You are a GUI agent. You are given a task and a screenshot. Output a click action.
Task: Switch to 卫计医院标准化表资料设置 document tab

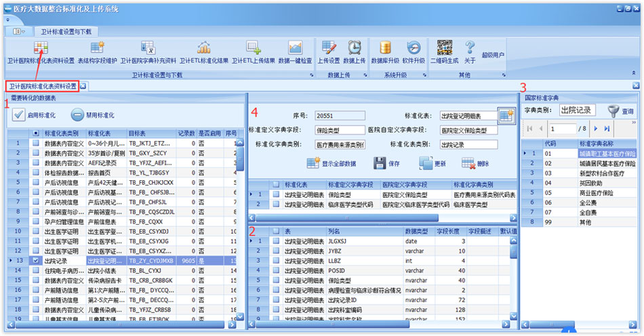[43, 86]
